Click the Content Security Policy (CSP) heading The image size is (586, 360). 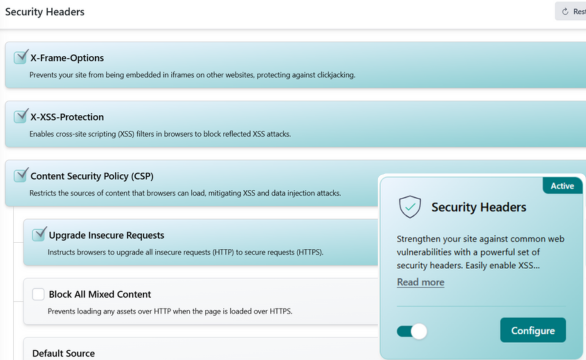92,176
